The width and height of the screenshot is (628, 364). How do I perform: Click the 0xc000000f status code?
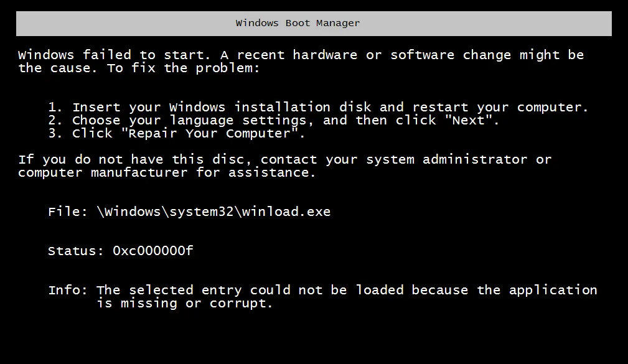(153, 251)
